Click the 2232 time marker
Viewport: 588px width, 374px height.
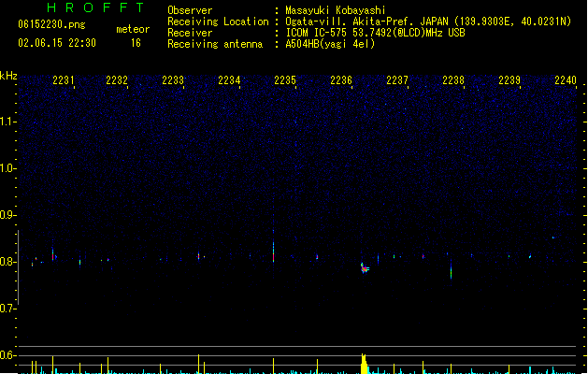tap(117, 80)
